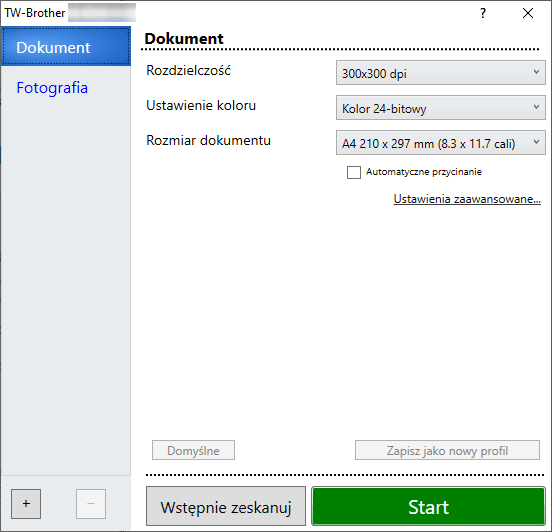The width and height of the screenshot is (552, 532).
Task: Click the chevron arrow of the A4 size dropdown
Action: pos(536,142)
